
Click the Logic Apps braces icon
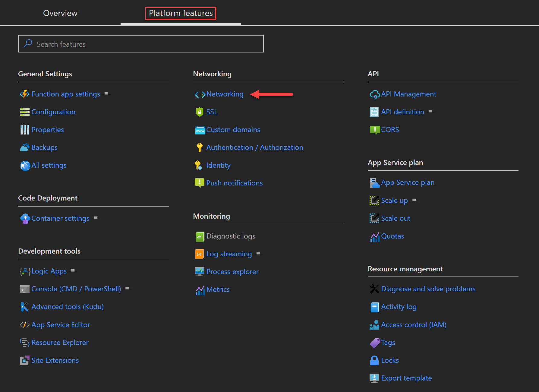[25, 271]
